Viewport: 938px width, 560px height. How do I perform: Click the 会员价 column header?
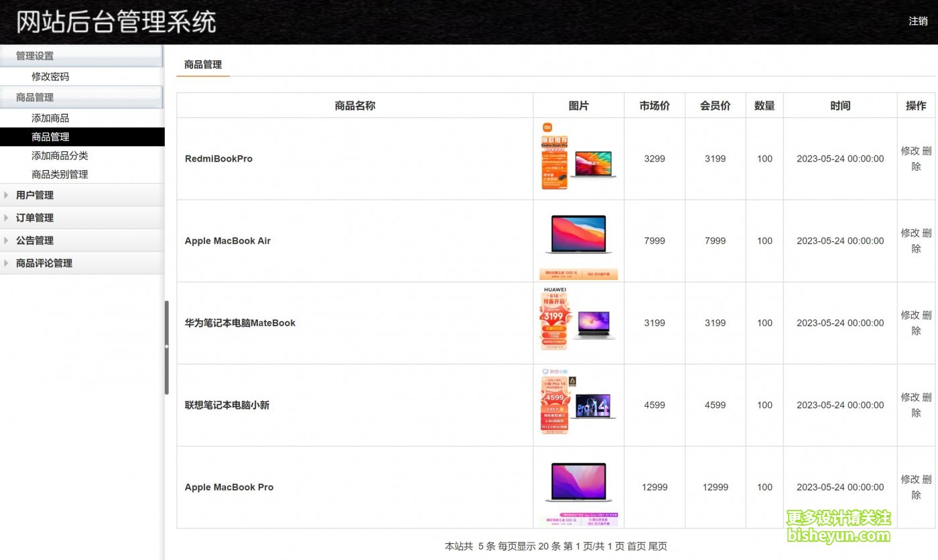(x=716, y=106)
